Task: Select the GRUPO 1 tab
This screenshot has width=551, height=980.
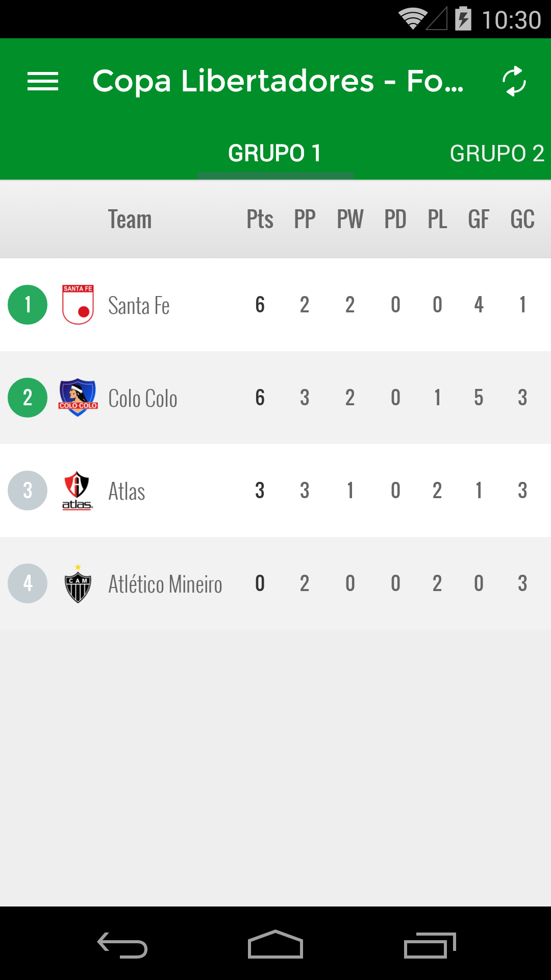Action: click(274, 153)
